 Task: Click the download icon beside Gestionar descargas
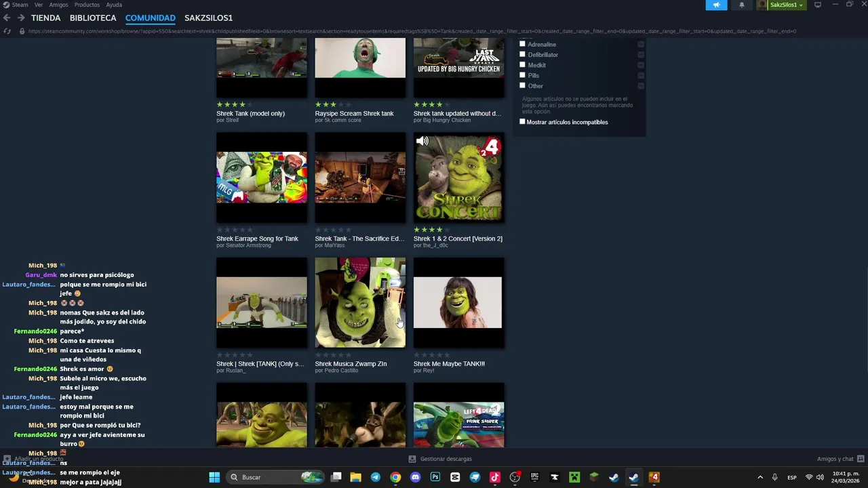[x=412, y=459]
